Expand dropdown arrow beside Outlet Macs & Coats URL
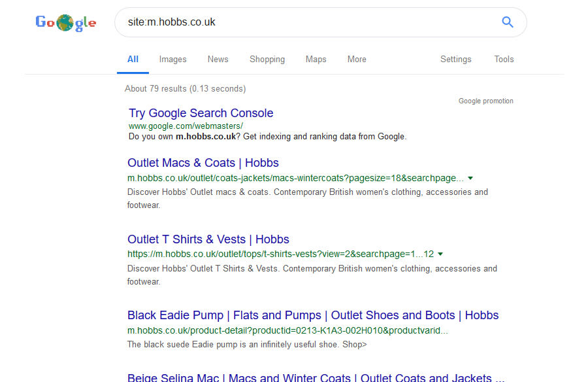588x382 pixels. (x=470, y=178)
